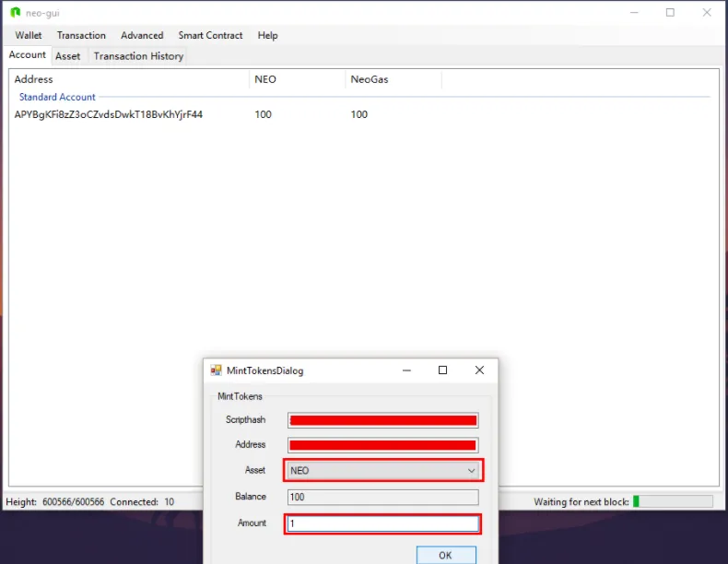
Task: Switch to the Account tab
Action: coord(28,54)
